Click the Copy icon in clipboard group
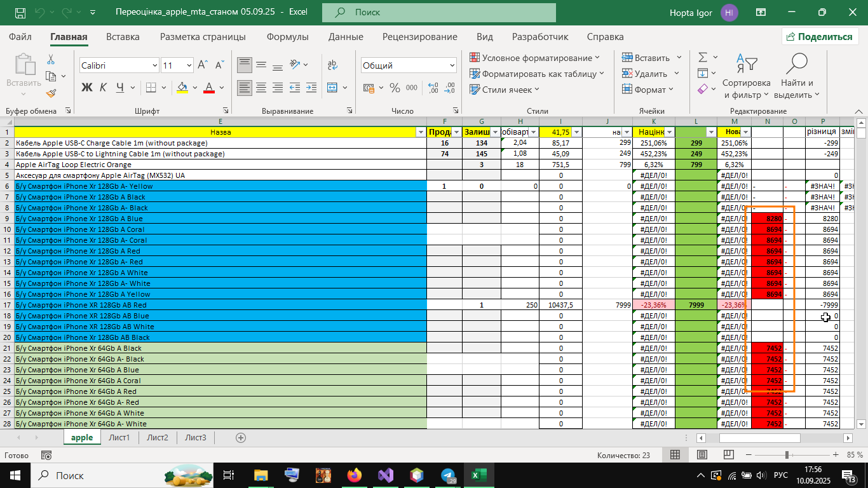Viewport: 868px width, 488px height. tap(51, 76)
